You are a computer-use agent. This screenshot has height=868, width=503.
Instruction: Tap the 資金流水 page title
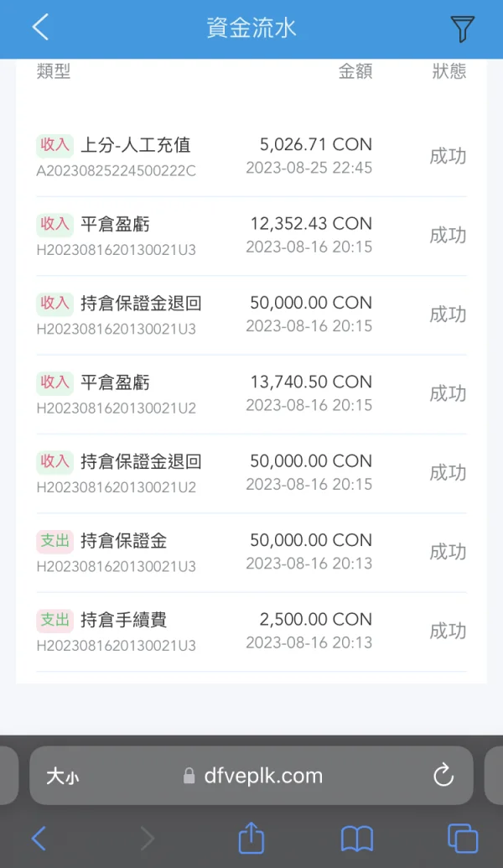click(x=251, y=28)
